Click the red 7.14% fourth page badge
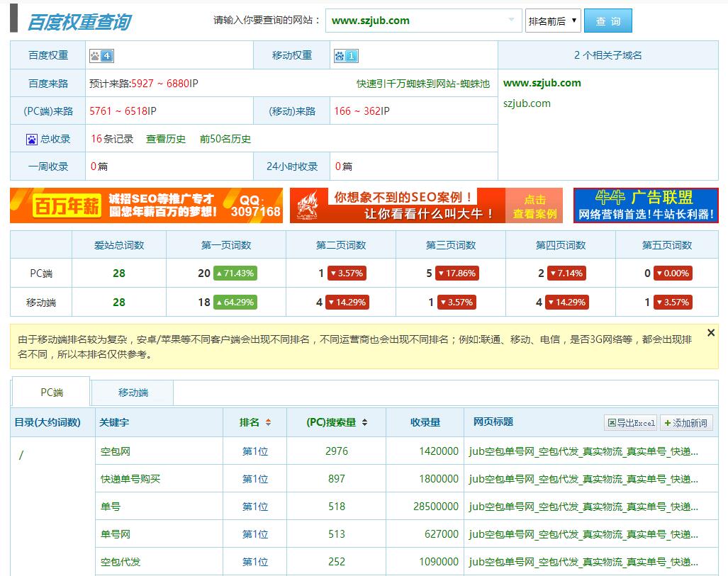 click(566, 273)
